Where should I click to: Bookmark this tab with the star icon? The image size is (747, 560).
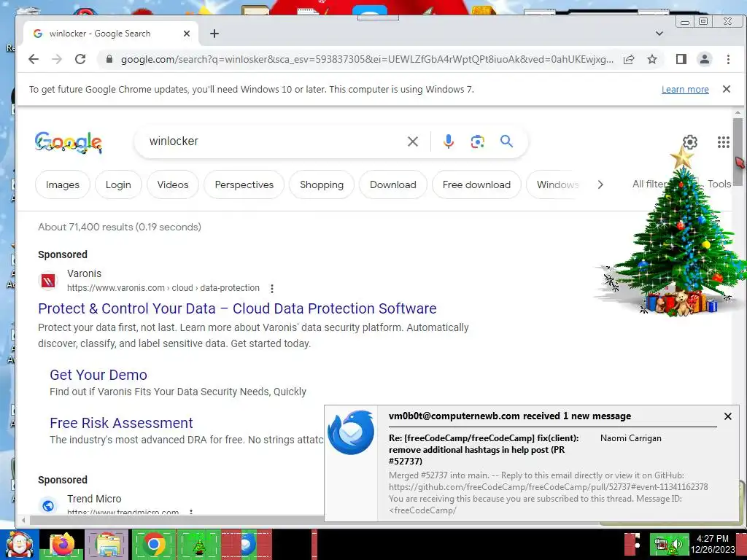(652, 59)
